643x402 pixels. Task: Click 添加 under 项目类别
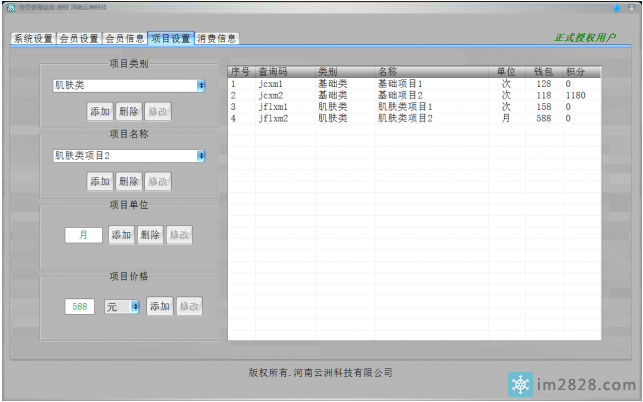[x=99, y=111]
